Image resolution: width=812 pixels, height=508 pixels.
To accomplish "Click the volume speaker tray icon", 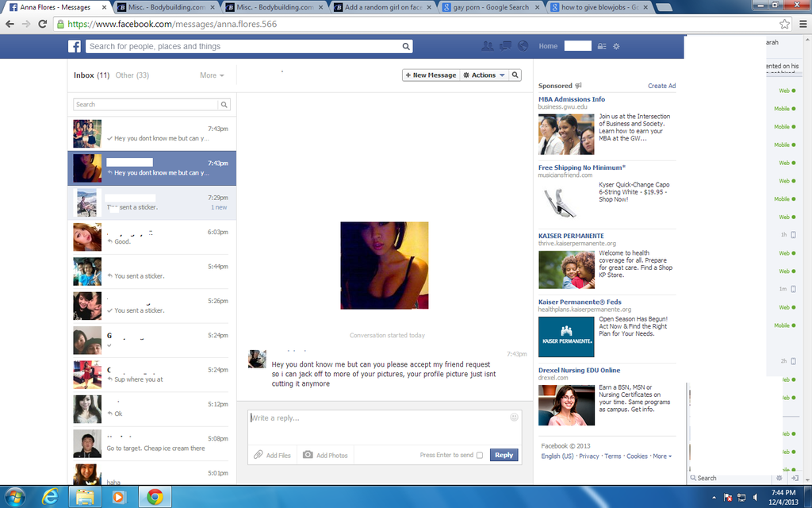I will click(x=756, y=498).
